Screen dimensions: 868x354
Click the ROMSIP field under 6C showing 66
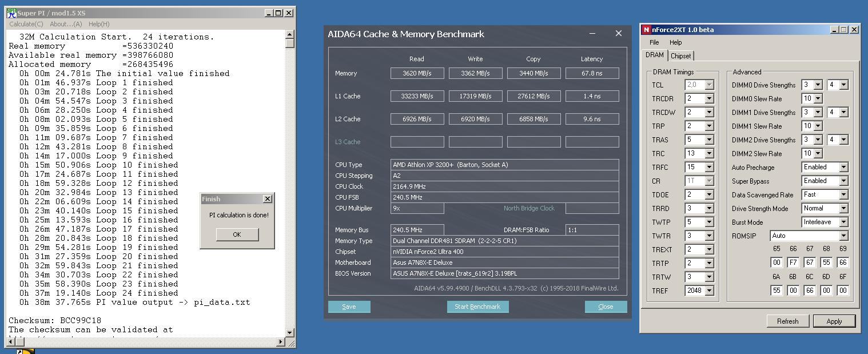[x=810, y=290]
